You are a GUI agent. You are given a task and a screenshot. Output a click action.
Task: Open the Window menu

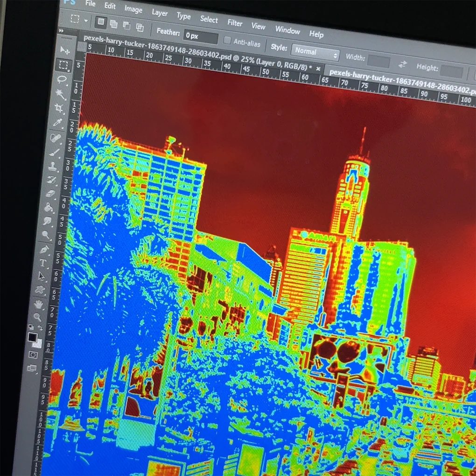[287, 30]
